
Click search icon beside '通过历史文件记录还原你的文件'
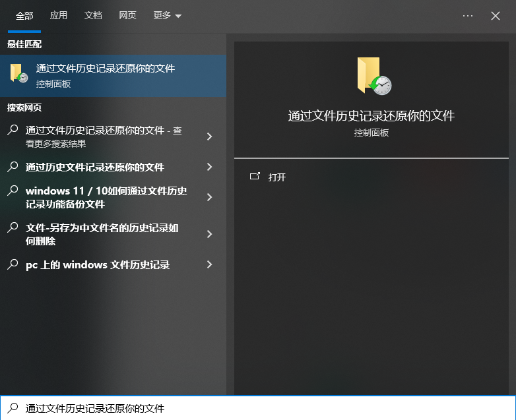[13, 167]
